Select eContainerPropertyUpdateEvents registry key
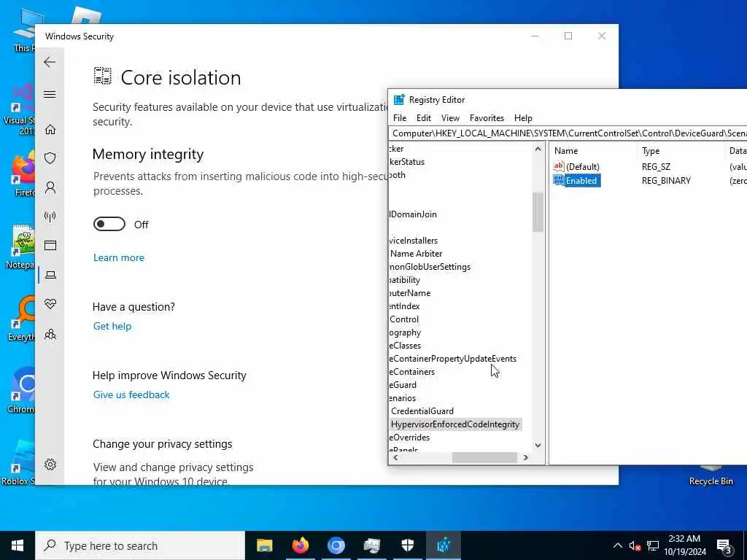This screenshot has height=560, width=747. (452, 359)
